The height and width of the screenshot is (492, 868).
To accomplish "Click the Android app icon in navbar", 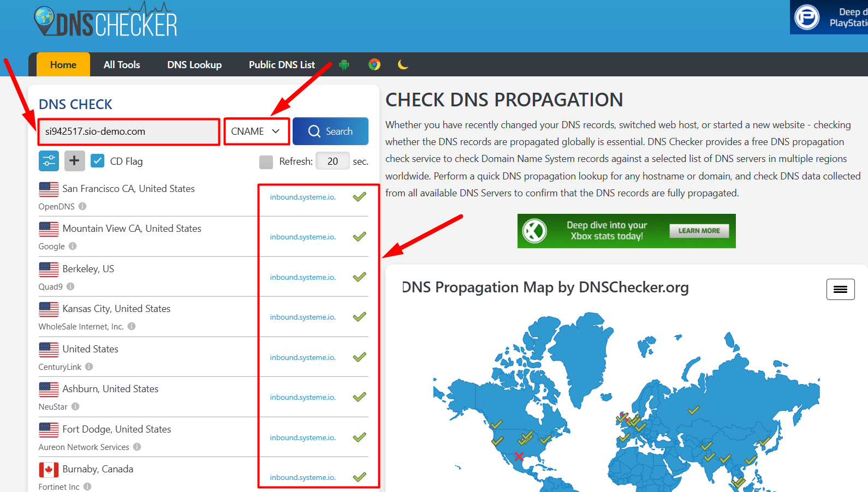I will click(x=344, y=64).
